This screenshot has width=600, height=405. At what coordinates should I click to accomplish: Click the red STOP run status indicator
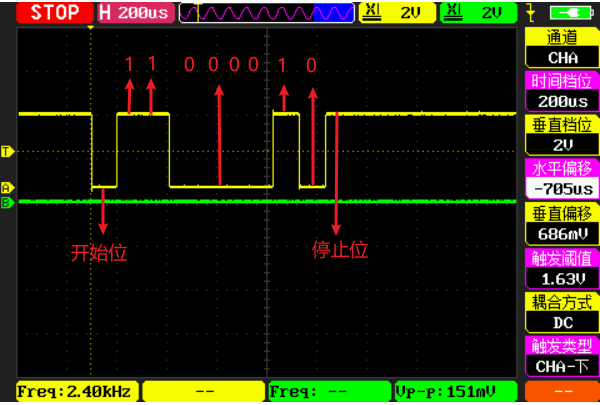tap(47, 13)
